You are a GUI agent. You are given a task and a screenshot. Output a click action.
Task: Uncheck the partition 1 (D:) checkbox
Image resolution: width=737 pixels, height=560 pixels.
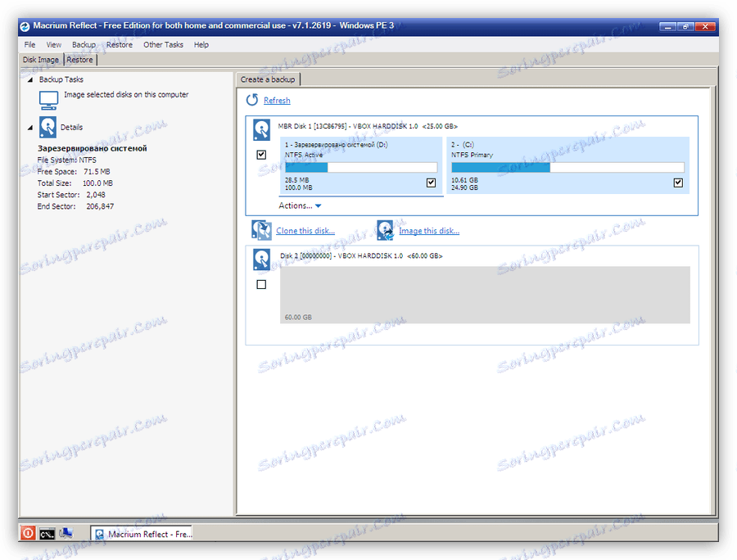(431, 183)
